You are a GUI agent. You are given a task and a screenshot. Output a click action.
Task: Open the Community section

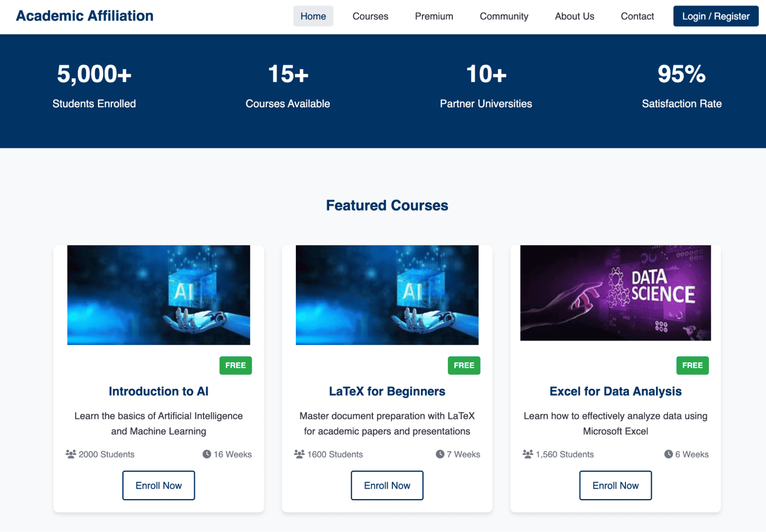504,16
